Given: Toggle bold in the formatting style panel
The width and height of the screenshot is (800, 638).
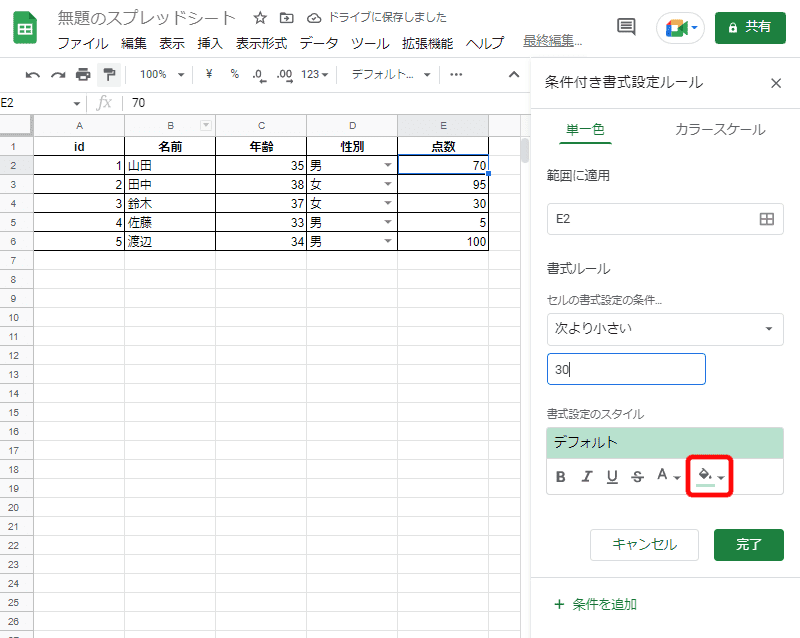Looking at the screenshot, I should (561, 477).
